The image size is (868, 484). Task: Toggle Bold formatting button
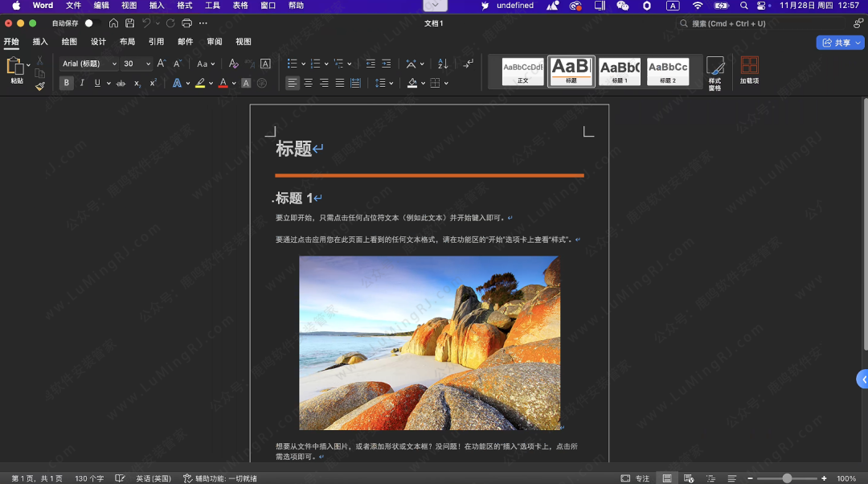click(66, 83)
